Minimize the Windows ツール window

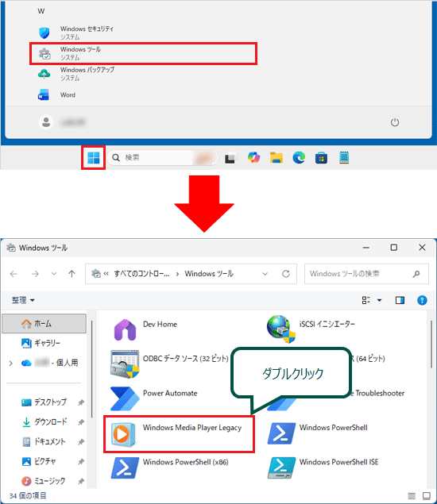pyautogui.click(x=365, y=248)
